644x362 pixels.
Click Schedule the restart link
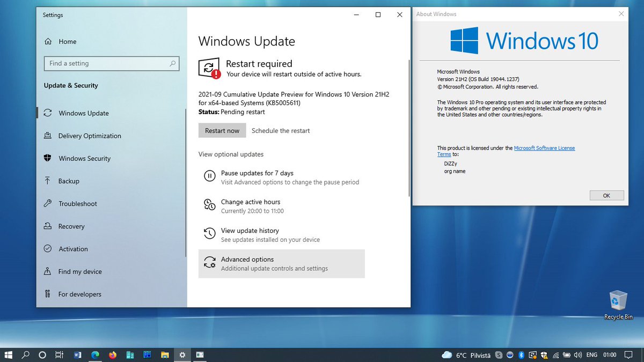tap(281, 130)
